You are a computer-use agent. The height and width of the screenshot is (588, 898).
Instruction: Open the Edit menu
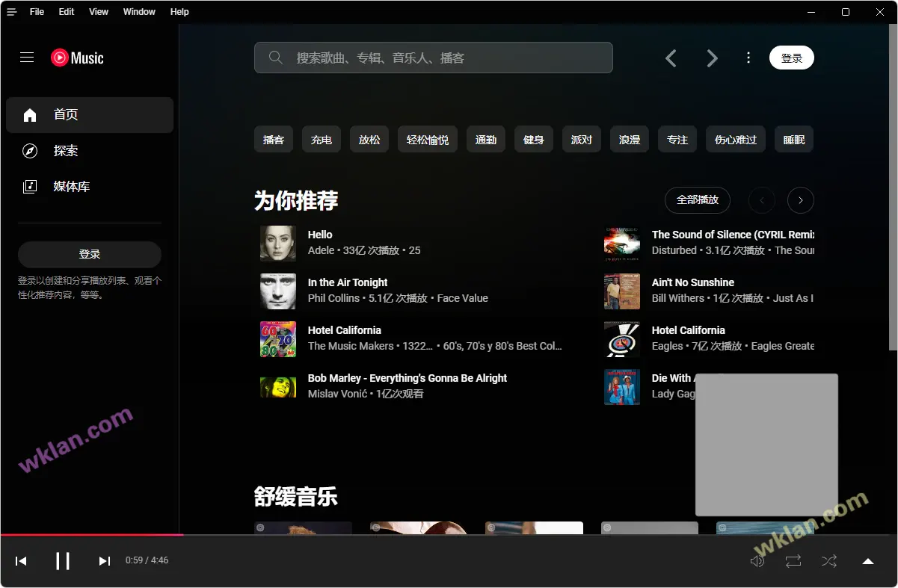click(67, 12)
